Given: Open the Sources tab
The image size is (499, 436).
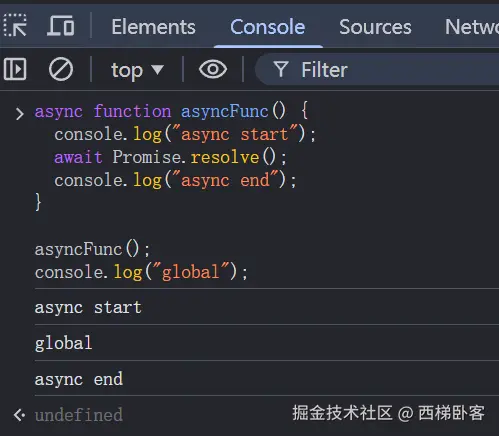Looking at the screenshot, I should pos(375,27).
